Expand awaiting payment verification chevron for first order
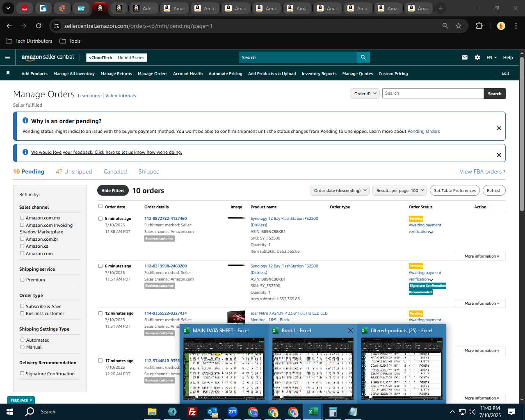The height and width of the screenshot is (420, 525). point(431,232)
